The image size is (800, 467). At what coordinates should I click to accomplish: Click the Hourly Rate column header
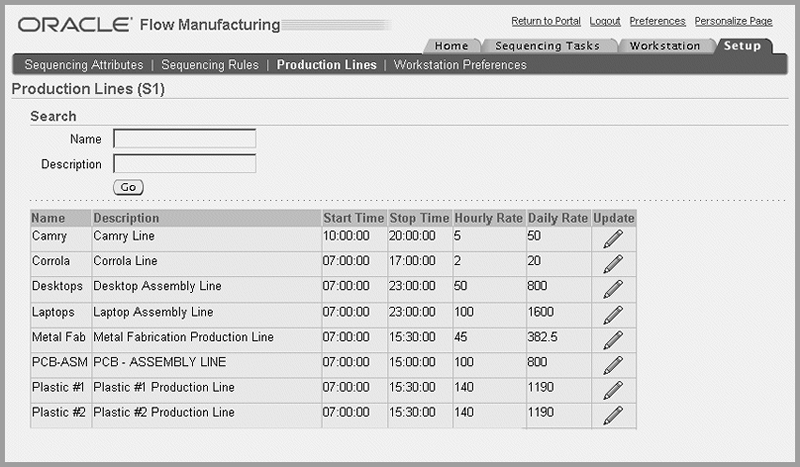[489, 218]
